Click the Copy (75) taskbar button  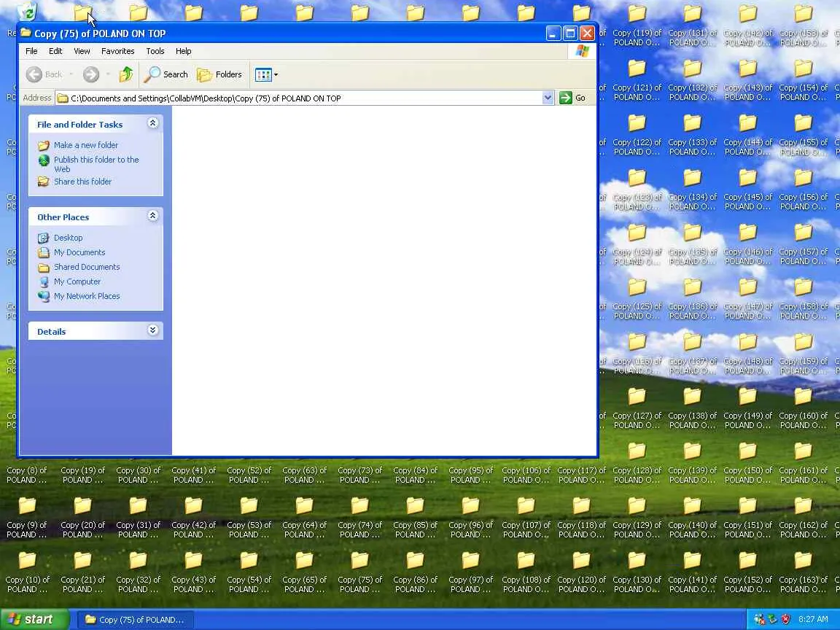coord(136,620)
